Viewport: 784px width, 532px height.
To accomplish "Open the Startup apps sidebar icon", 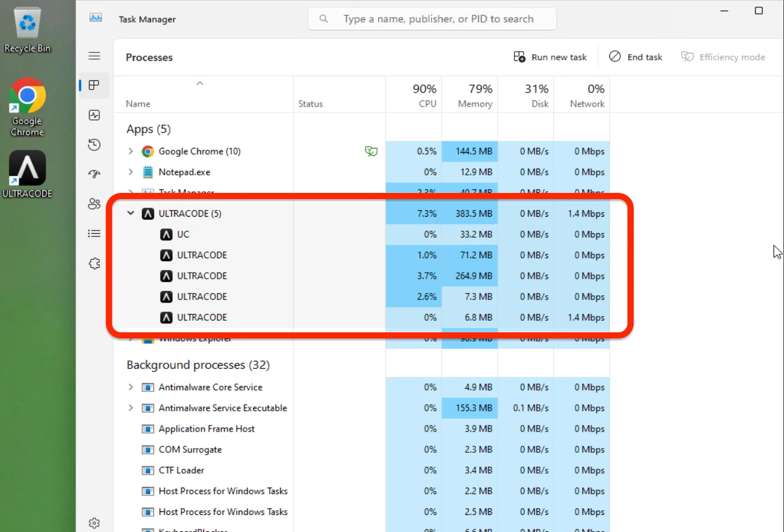I will click(x=94, y=174).
